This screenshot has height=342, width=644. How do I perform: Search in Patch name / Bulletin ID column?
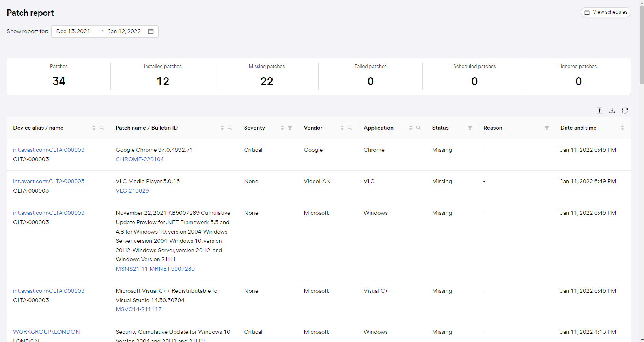(230, 128)
